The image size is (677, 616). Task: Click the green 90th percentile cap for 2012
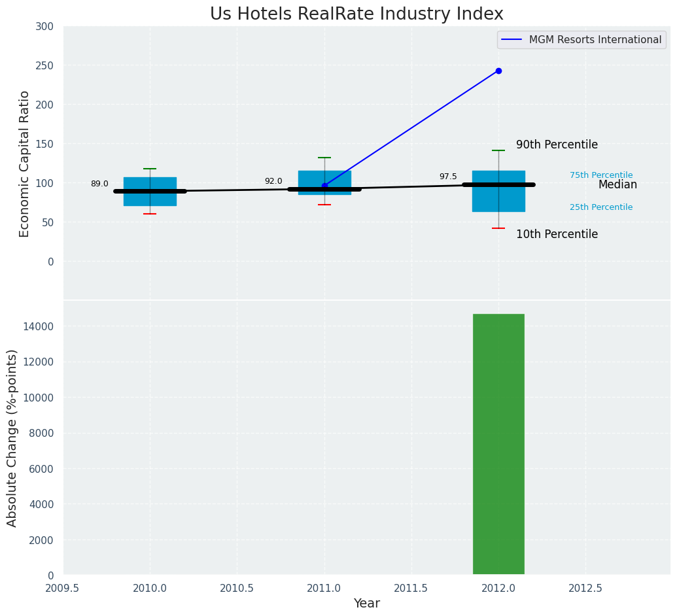pos(498,150)
